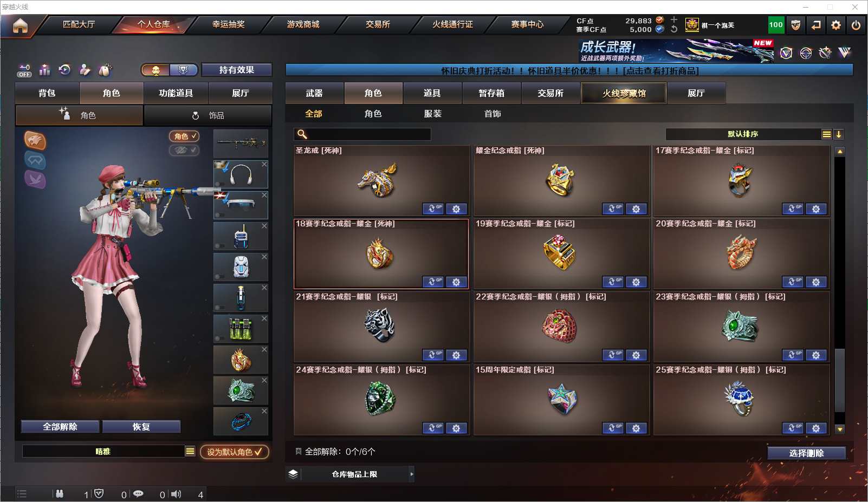Image resolution: width=868 pixels, height=502 pixels.
Task: Switch to the 火线珍藏馆 tab
Action: (x=624, y=93)
